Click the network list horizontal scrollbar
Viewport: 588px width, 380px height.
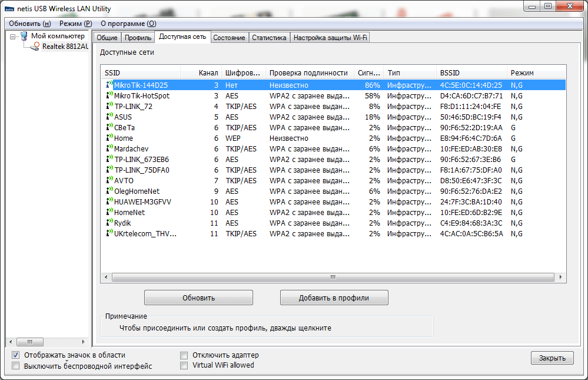pos(333,277)
